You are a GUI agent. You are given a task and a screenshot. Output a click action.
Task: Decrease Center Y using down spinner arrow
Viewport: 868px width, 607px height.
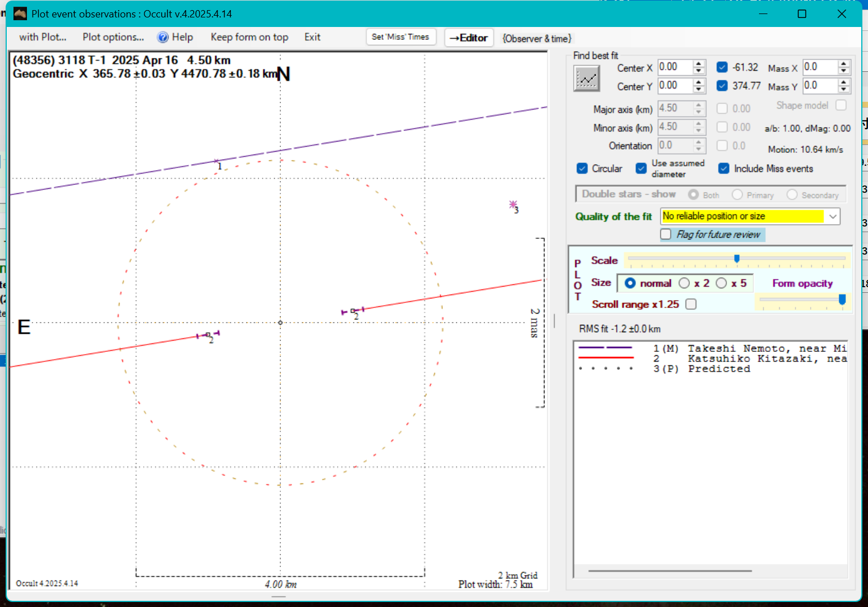(698, 89)
